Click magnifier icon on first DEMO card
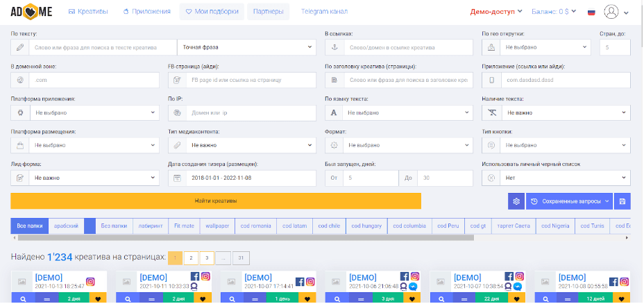Image resolution: width=644 pixels, height=304 pixels. point(23,298)
